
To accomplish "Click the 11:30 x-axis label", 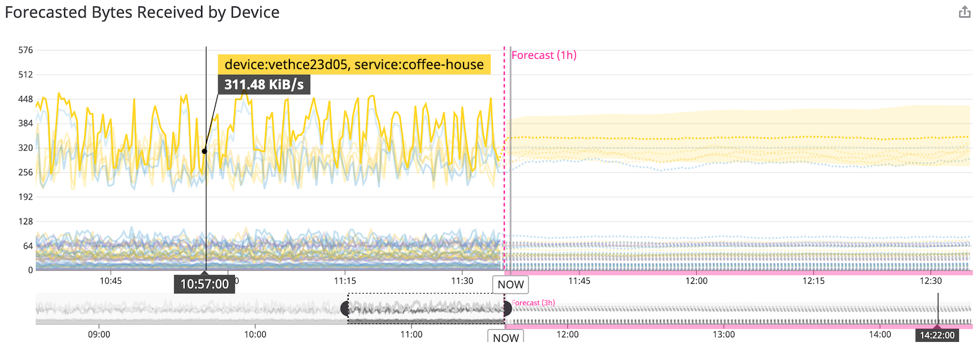I will click(x=462, y=281).
